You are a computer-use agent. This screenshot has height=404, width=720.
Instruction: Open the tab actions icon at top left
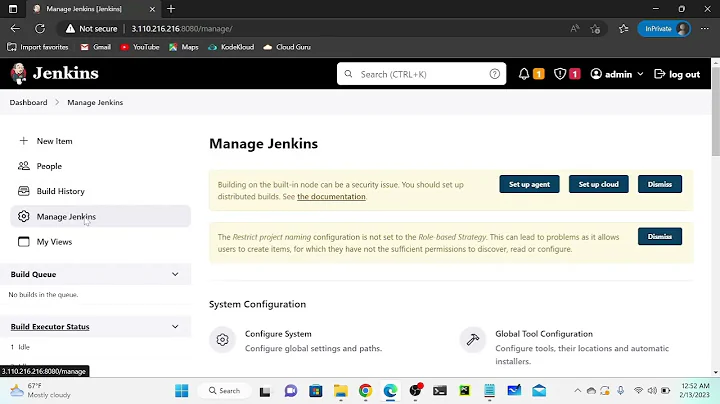(13, 9)
